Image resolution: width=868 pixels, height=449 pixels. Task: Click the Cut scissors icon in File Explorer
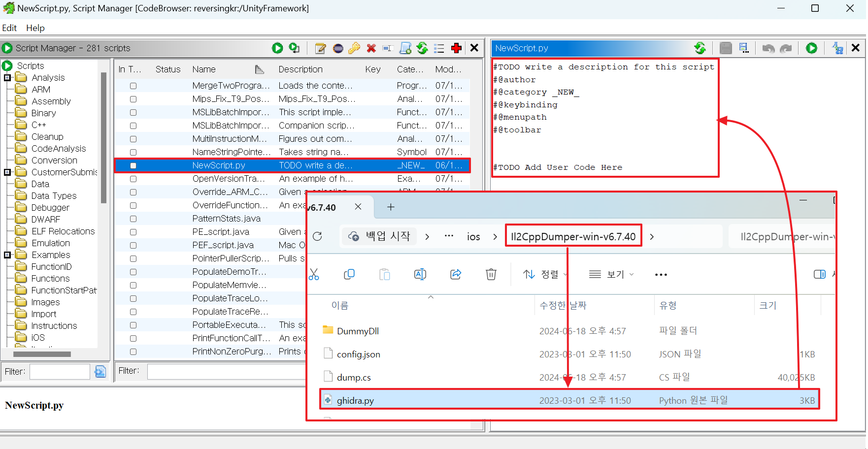pos(314,274)
